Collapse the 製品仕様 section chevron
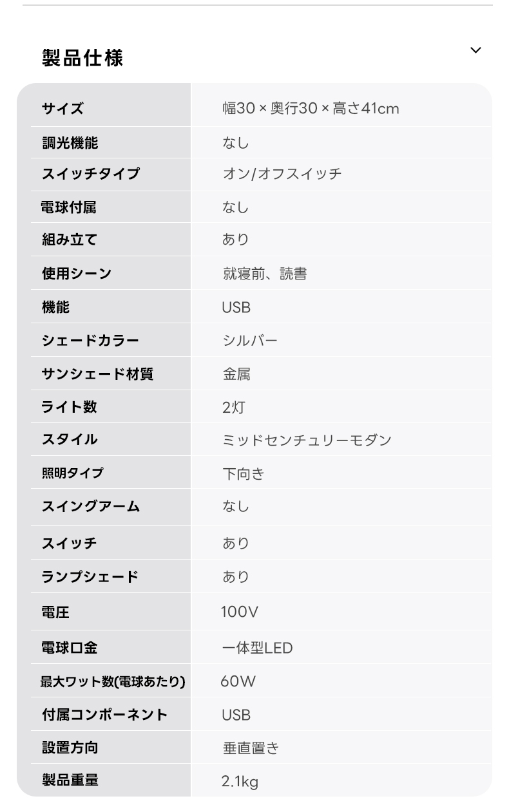Viewport: 509px width, 812px height. pos(475,50)
